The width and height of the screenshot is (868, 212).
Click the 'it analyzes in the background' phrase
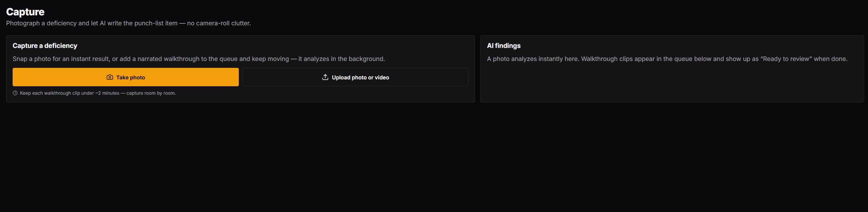pyautogui.click(x=341, y=59)
